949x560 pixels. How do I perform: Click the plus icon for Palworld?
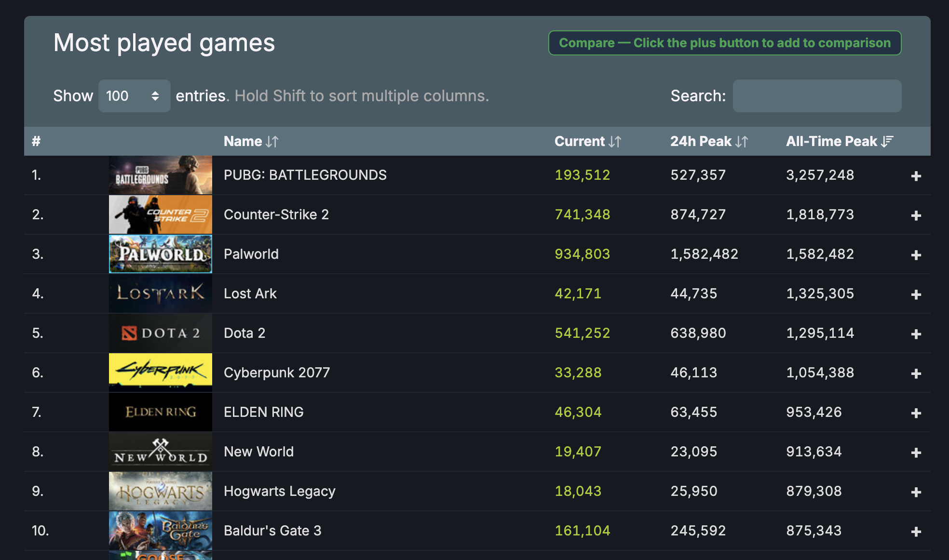pos(916,255)
